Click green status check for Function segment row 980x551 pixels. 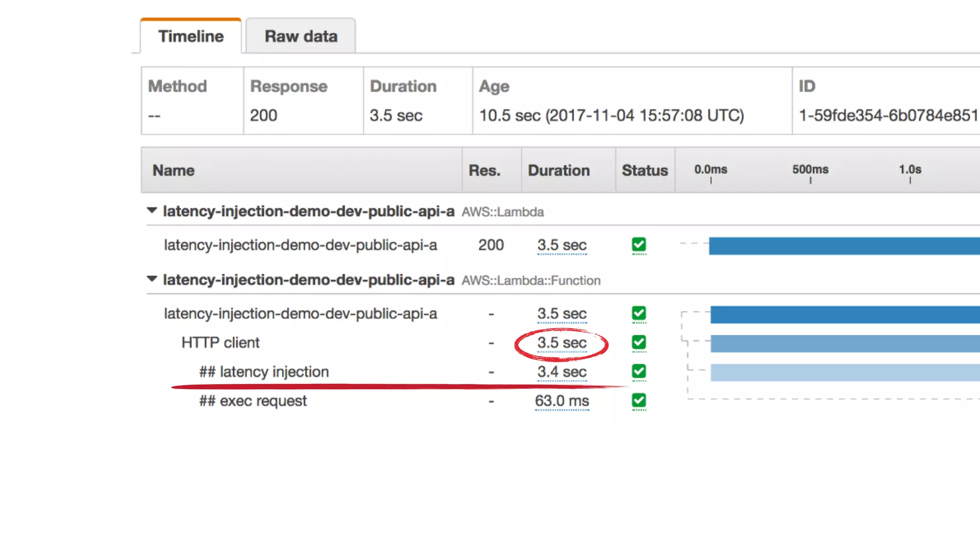coord(639,313)
